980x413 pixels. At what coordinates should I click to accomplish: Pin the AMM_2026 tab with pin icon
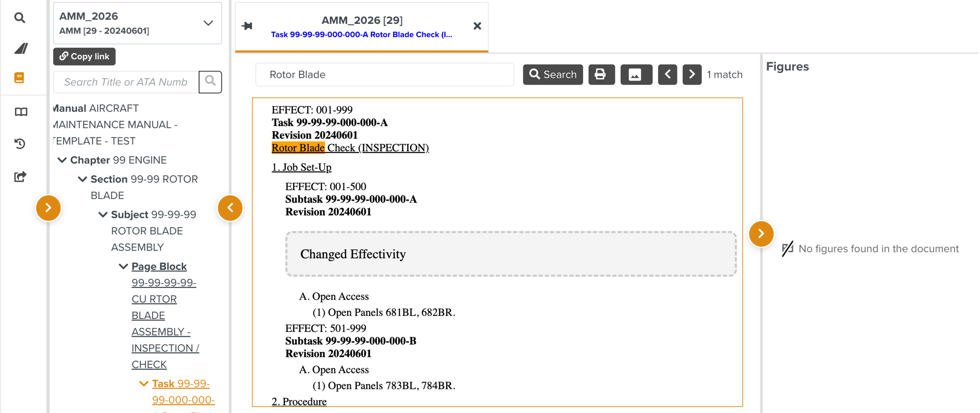(247, 26)
